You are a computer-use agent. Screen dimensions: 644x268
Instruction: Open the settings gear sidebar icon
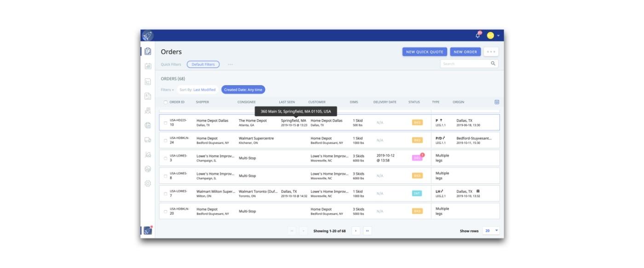(x=148, y=183)
